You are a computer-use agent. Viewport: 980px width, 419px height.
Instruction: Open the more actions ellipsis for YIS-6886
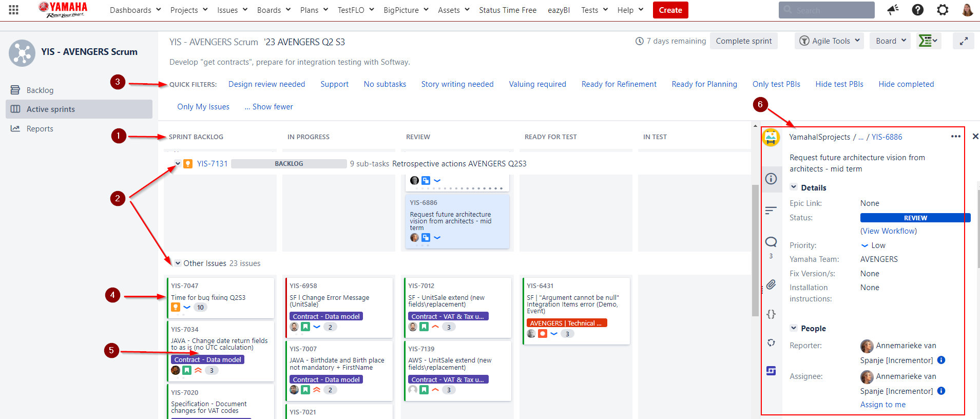click(956, 137)
